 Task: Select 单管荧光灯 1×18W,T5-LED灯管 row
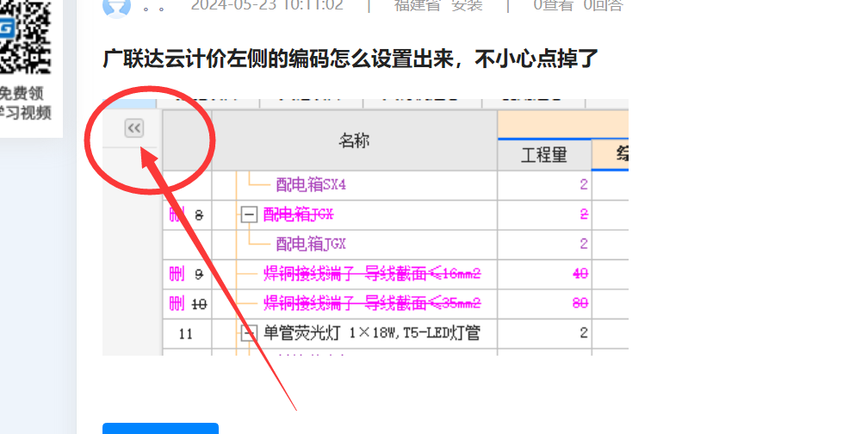[x=371, y=333]
